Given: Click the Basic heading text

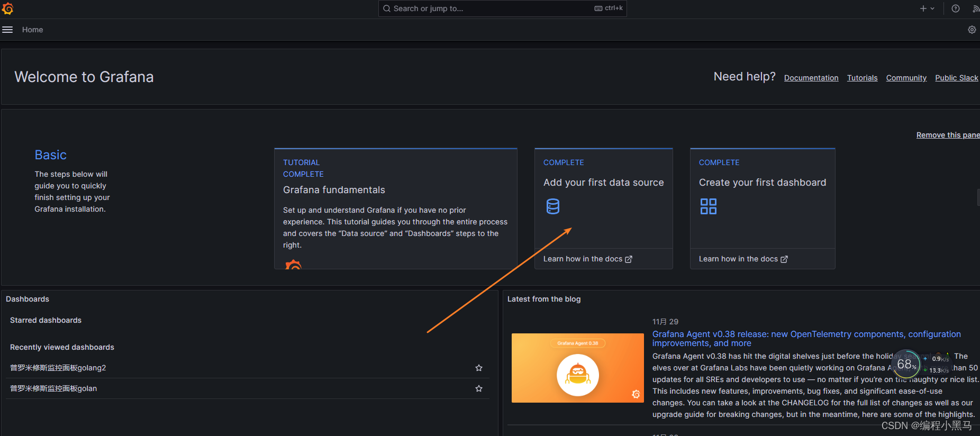Looking at the screenshot, I should pyautogui.click(x=51, y=155).
